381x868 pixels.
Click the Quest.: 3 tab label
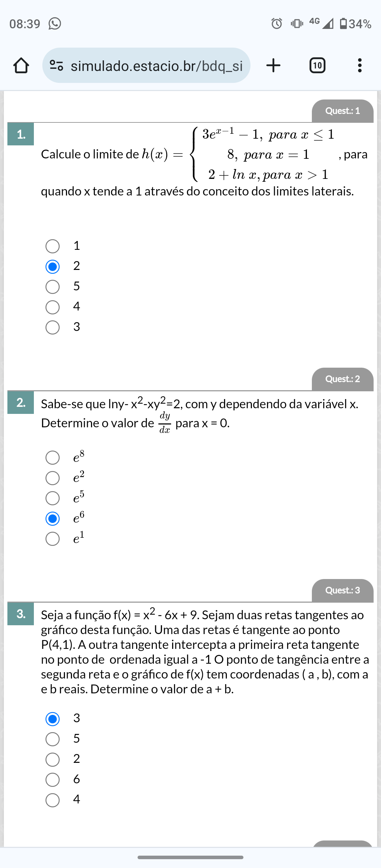[342, 591]
